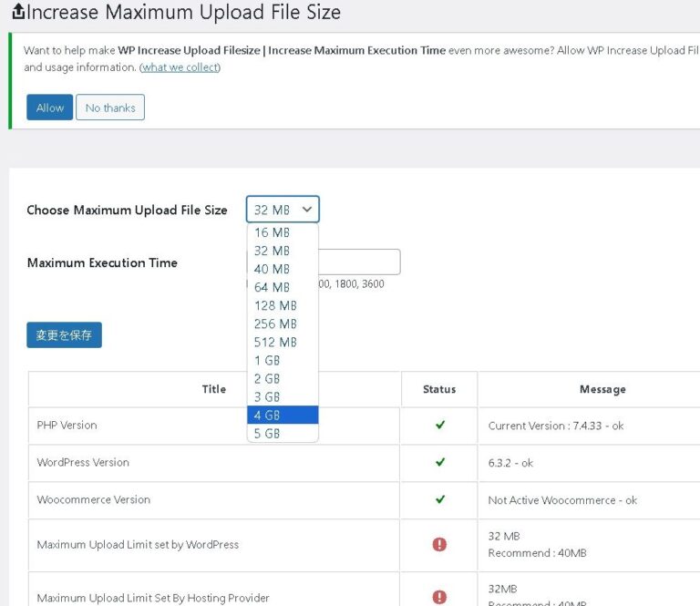Pick 128 MB in the dropdown list
The height and width of the screenshot is (606, 700).
tap(275, 305)
